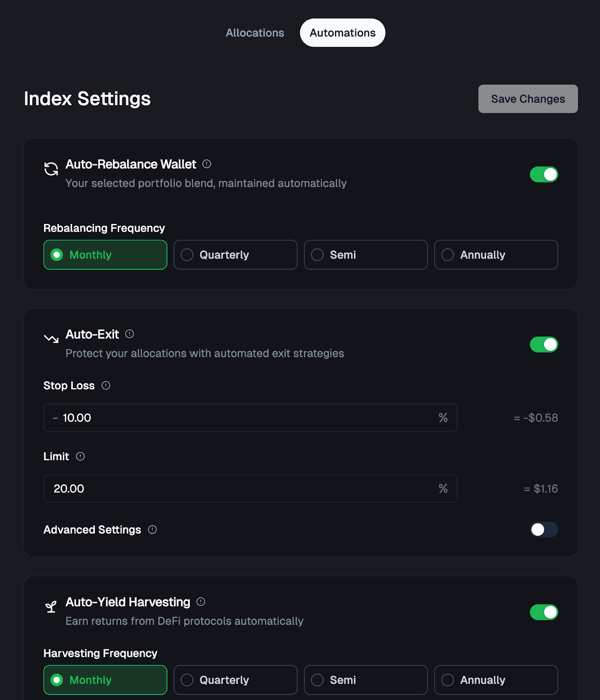Image resolution: width=600 pixels, height=700 pixels.
Task: Turn off the Auto-Exit toggle
Action: point(544,345)
